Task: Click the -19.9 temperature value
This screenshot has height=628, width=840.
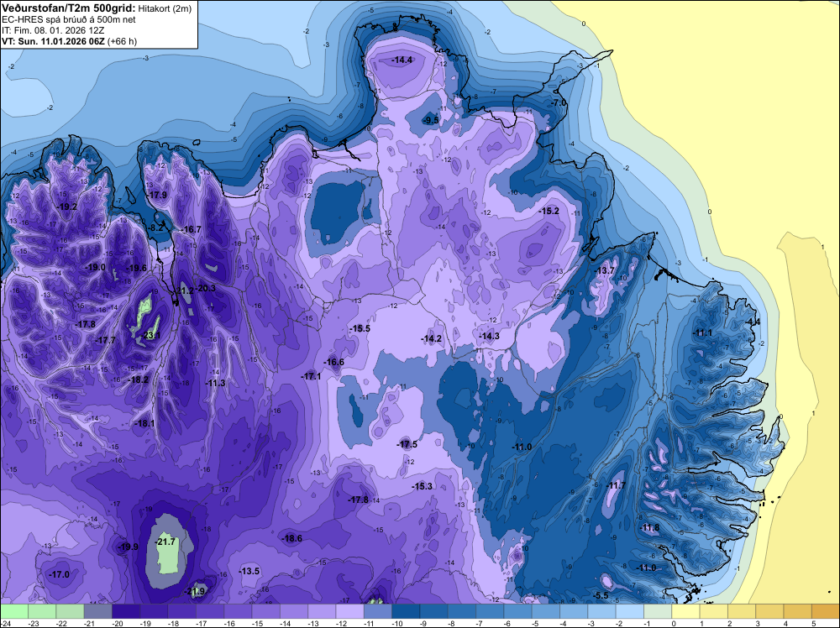Action: (x=128, y=547)
